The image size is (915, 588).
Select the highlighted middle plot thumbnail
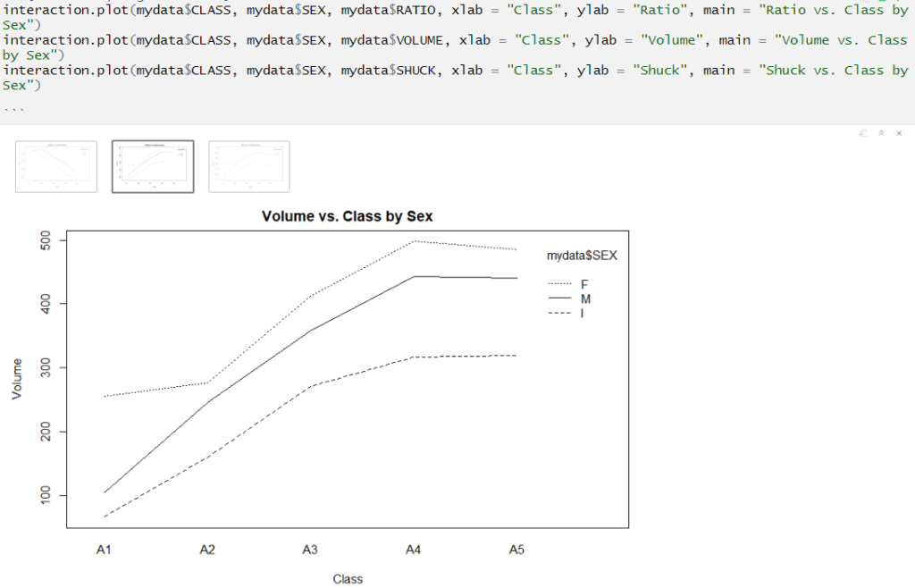click(153, 166)
